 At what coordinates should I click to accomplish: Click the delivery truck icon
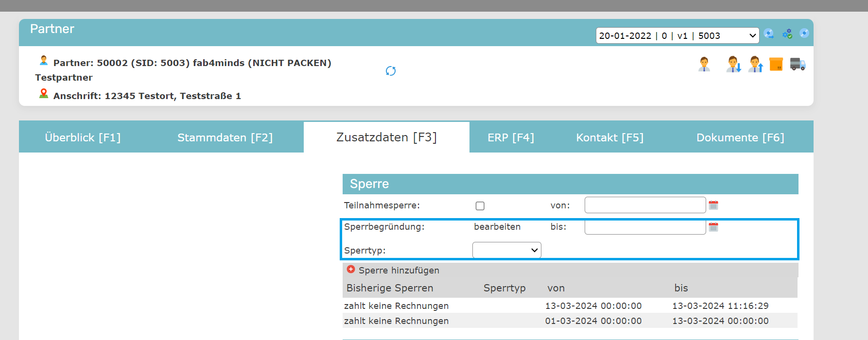coord(798,64)
